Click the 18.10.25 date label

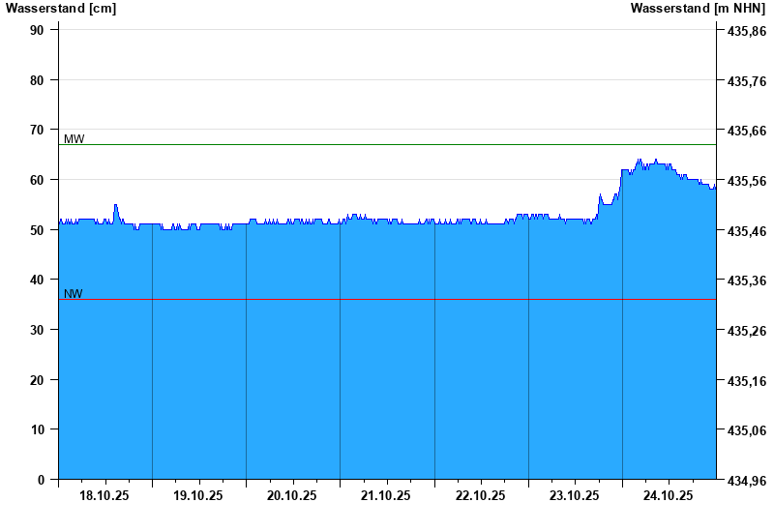(x=104, y=495)
